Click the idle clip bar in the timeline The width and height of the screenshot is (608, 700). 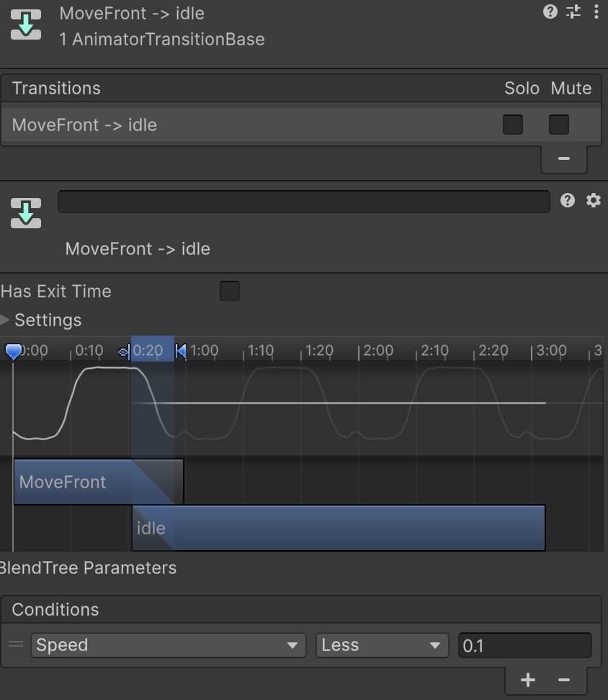(x=339, y=528)
